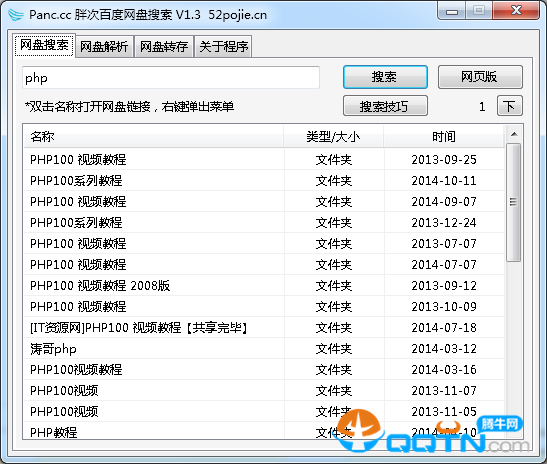Open the 网页版 web version button
Screen dimensions: 547x464
(480, 77)
